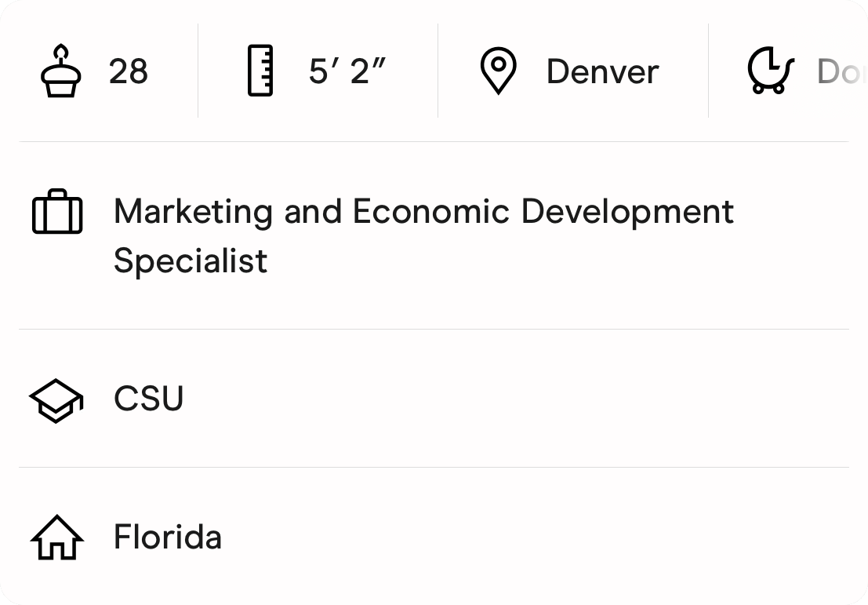This screenshot has width=868, height=605.
Task: Click the word Development in the job title
Action: point(627,212)
